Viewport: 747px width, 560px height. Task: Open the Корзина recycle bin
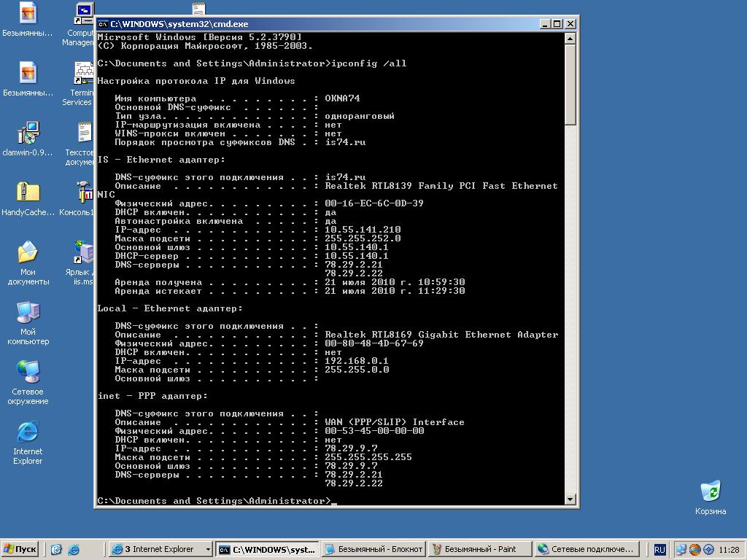(x=710, y=491)
